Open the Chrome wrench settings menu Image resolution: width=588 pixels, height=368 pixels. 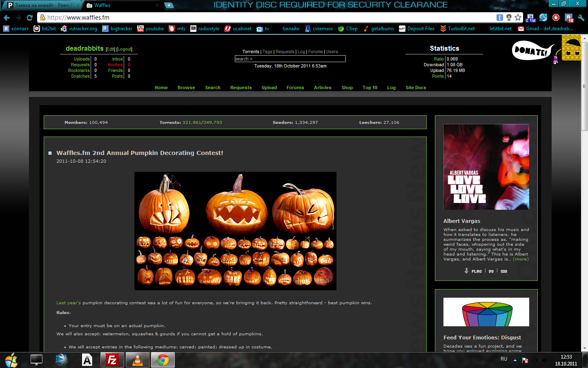pos(581,18)
